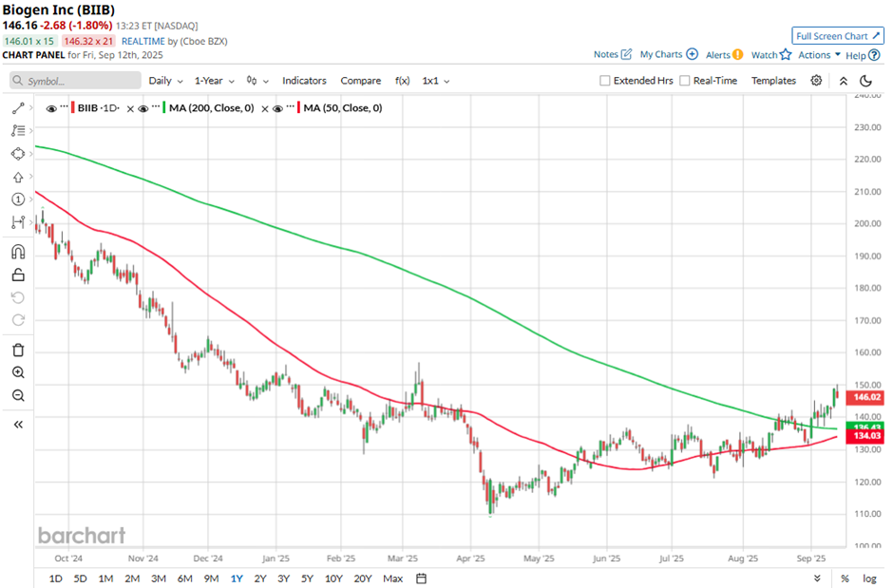The width and height of the screenshot is (893, 588).
Task: Zoom in on the chart
Action: tap(18, 372)
